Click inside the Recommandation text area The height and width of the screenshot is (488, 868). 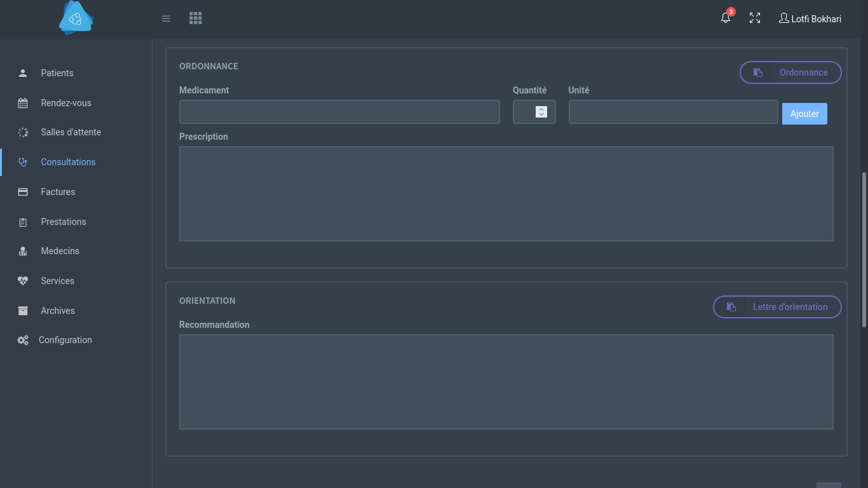click(x=506, y=382)
